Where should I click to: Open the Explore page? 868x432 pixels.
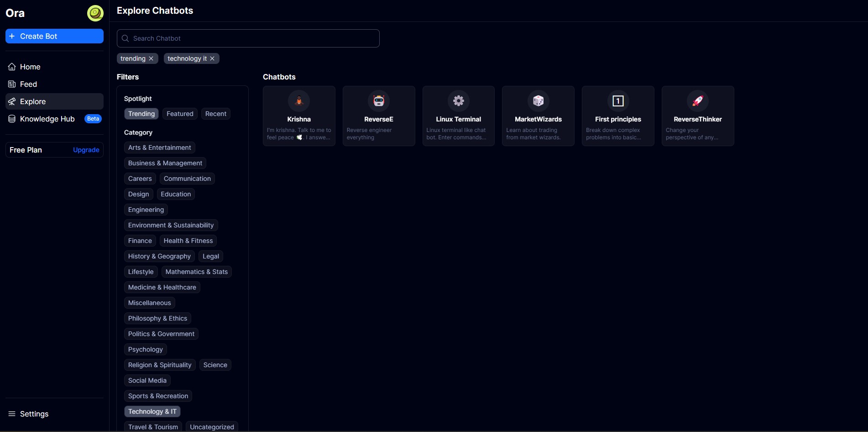pos(54,101)
